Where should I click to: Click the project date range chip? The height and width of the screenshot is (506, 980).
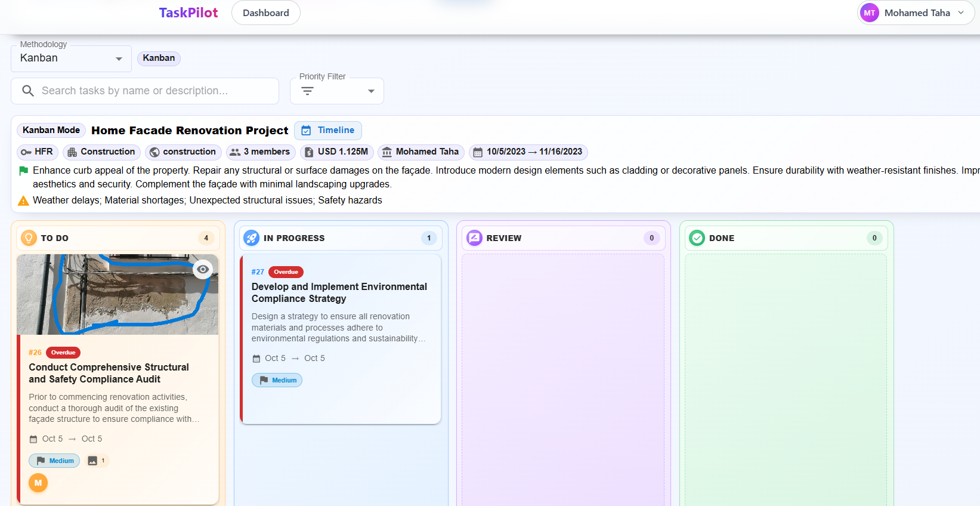click(528, 152)
